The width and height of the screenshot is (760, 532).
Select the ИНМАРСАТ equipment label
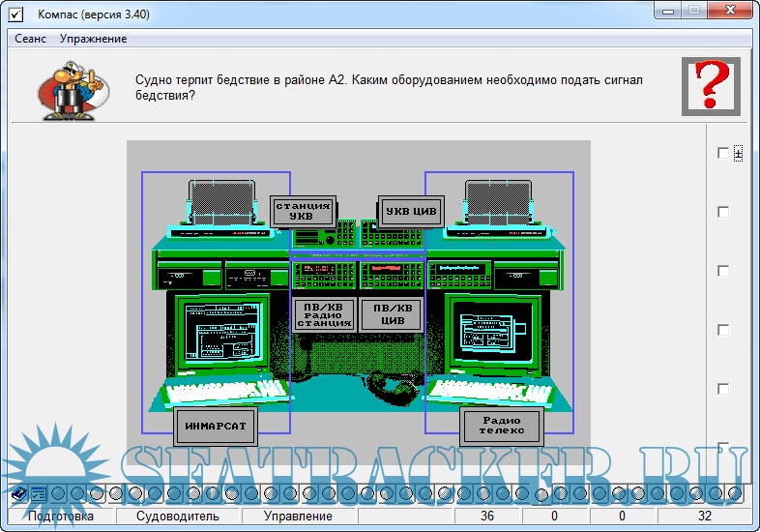pos(218,427)
